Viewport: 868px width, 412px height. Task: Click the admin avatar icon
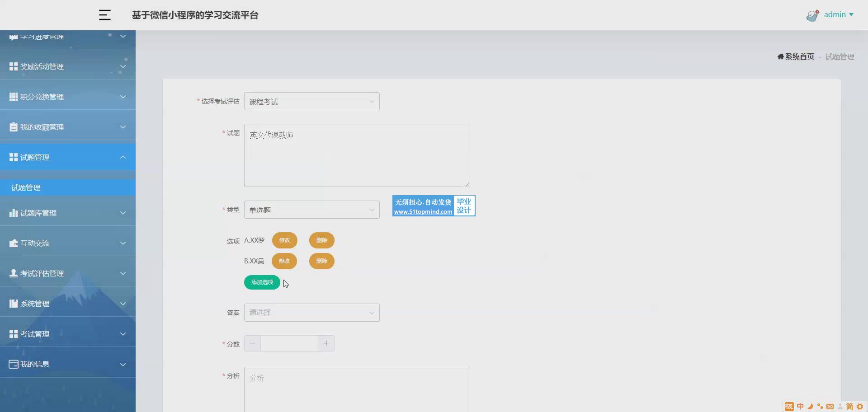(812, 15)
